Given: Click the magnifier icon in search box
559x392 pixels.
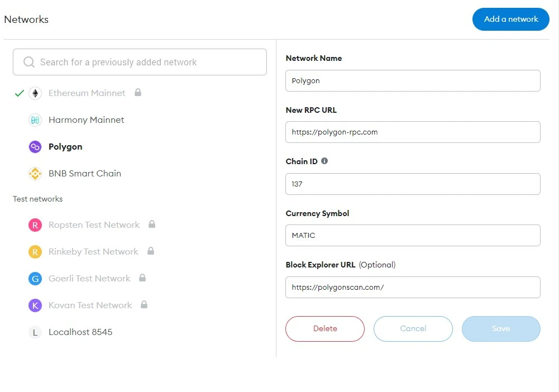Looking at the screenshot, I should coord(29,62).
